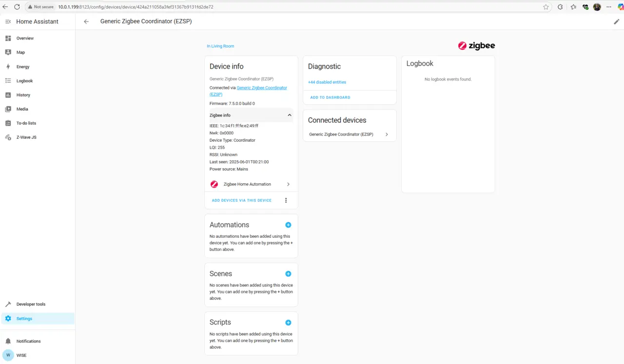
Task: Open the Map icon in sidebar
Action: pyautogui.click(x=8, y=52)
